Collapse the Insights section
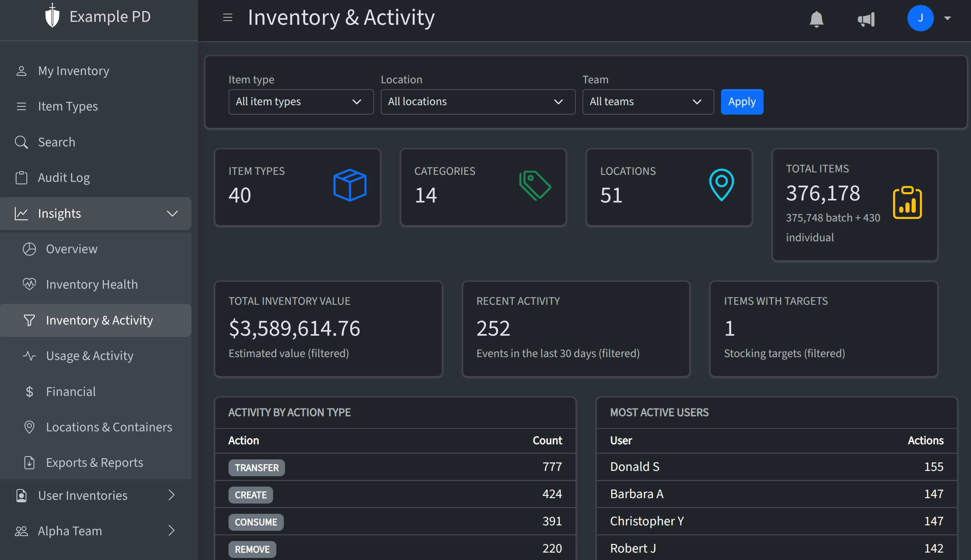971x560 pixels. point(173,214)
